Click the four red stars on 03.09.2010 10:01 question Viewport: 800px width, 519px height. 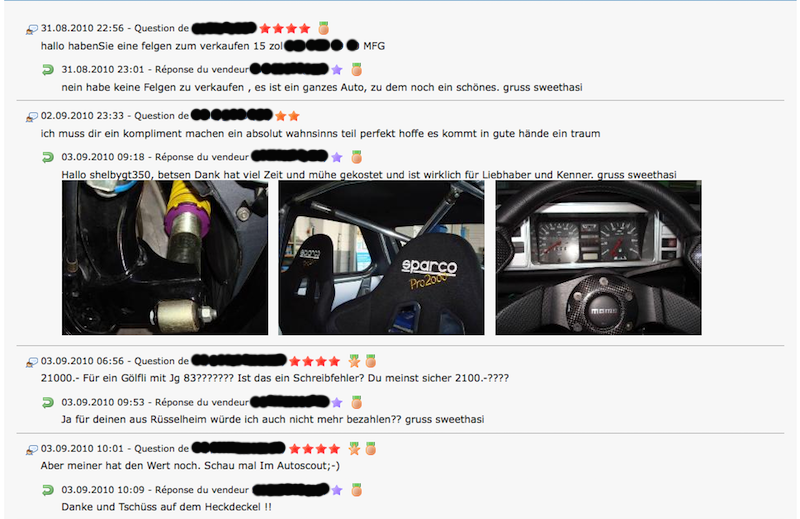point(314,449)
